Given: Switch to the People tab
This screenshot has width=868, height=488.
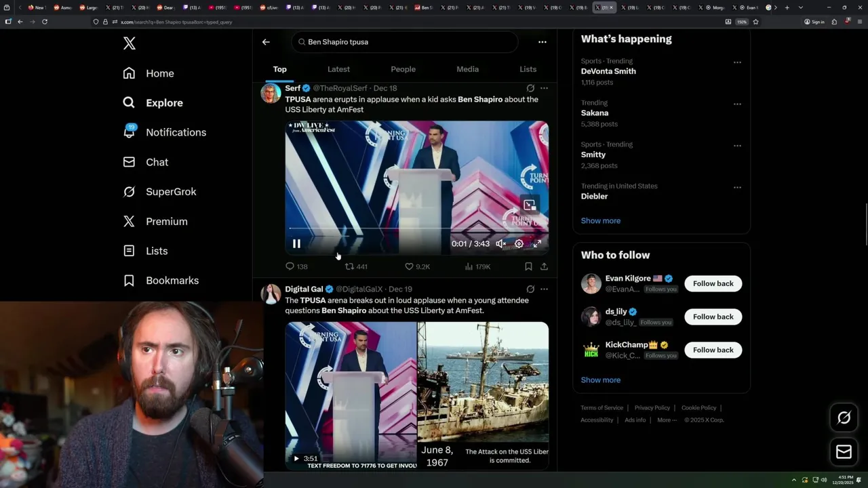Looking at the screenshot, I should (403, 69).
